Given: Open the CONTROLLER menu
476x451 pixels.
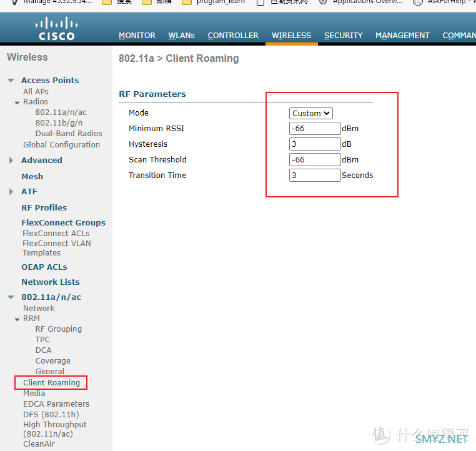Looking at the screenshot, I should point(233,36).
